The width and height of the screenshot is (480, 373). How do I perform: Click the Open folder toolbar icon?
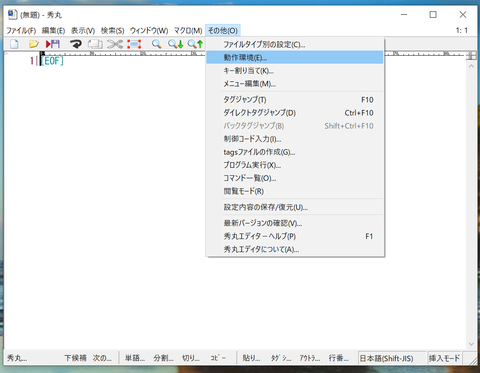pyautogui.click(x=33, y=44)
